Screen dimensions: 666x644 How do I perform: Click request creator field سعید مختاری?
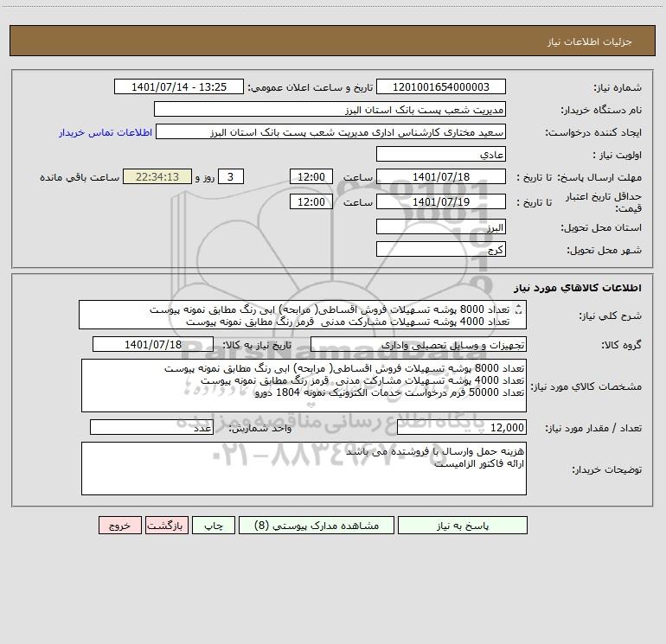click(x=331, y=131)
